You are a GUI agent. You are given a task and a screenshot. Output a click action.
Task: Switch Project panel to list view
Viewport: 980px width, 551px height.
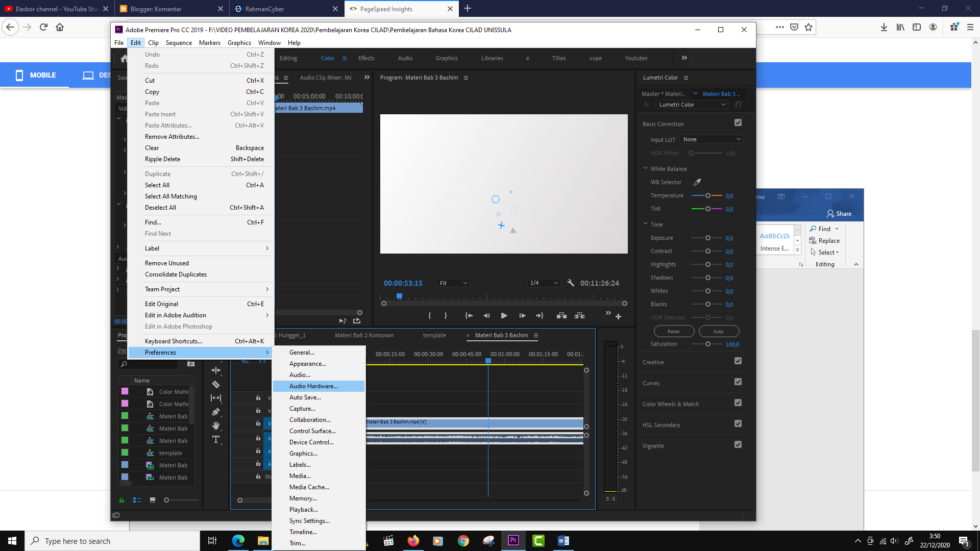137,500
